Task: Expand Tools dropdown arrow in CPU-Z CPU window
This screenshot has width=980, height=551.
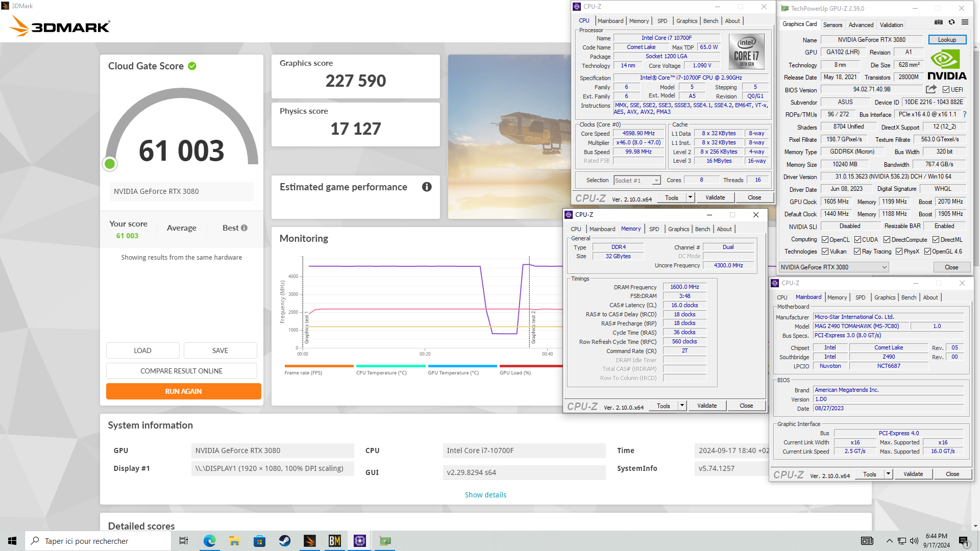Action: pos(690,197)
